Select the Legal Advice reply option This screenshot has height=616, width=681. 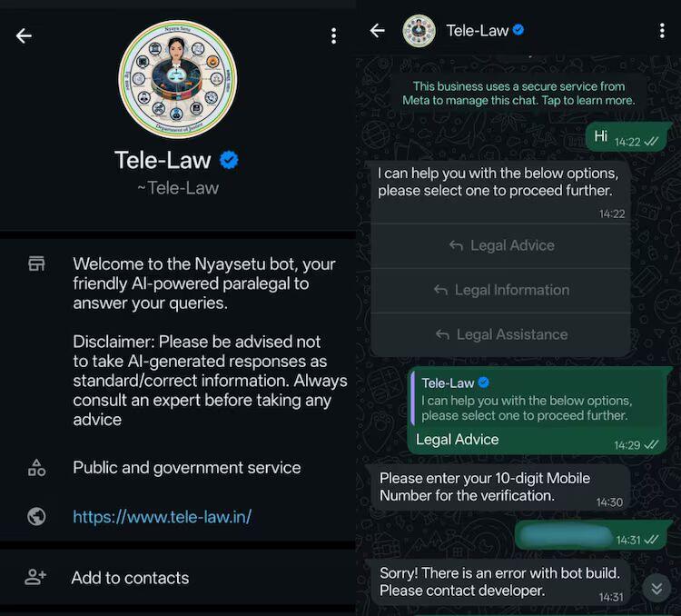(501, 245)
